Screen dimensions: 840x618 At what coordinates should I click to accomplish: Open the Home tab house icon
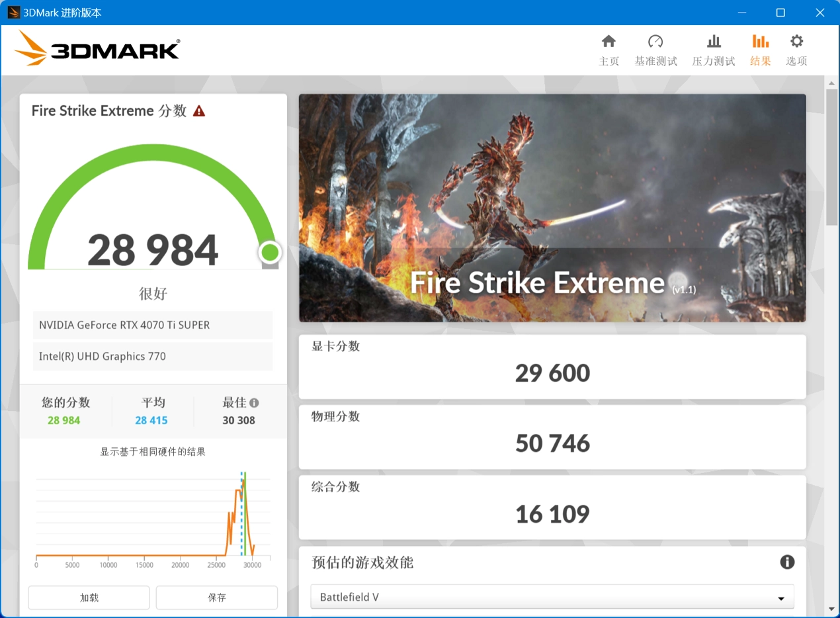point(609,42)
